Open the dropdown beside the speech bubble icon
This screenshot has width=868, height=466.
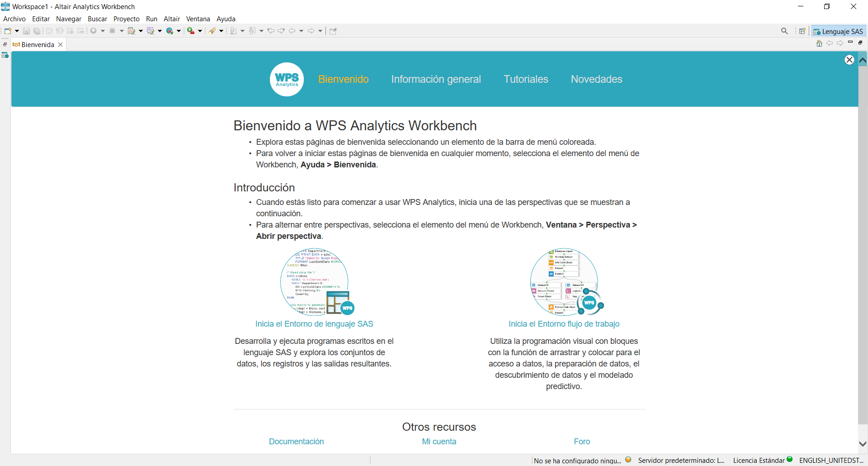[160, 31]
